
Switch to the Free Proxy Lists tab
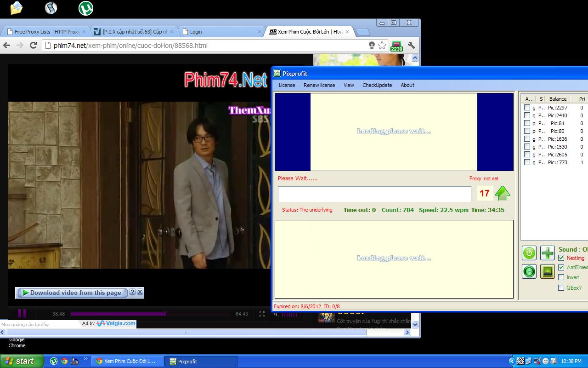coord(46,32)
